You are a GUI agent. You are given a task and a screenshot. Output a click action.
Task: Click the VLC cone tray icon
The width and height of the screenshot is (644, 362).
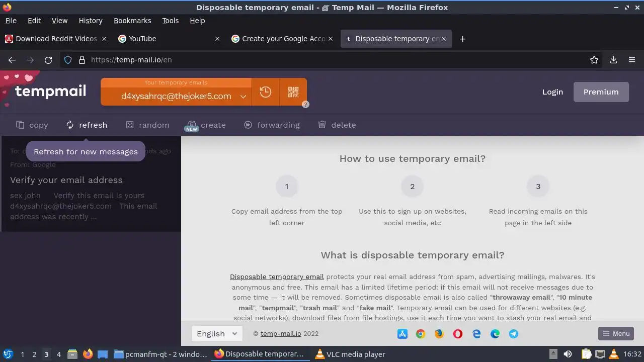614,354
